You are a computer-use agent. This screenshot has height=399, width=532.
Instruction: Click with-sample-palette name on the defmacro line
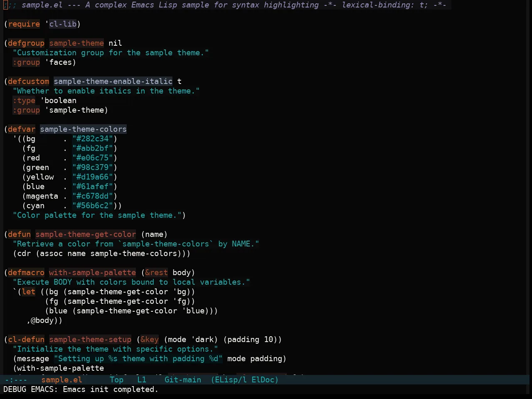92,273
